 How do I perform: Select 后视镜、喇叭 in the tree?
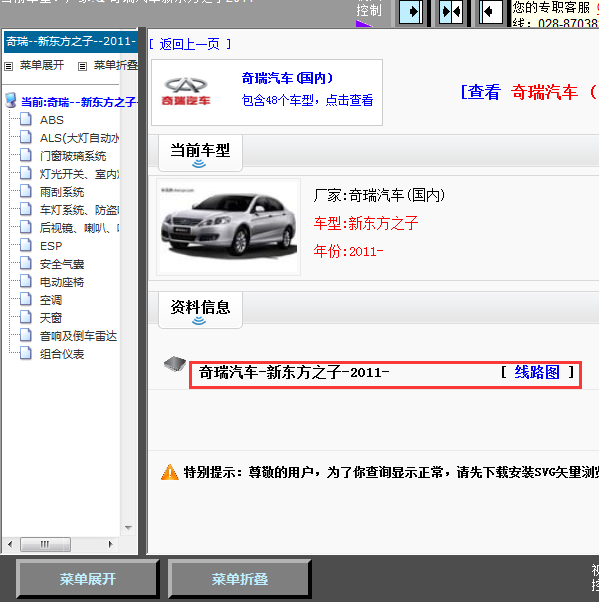point(79,228)
